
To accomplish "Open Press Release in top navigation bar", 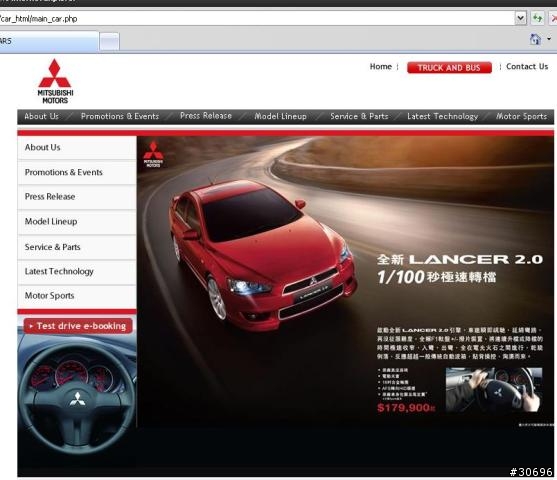I will coord(206,116).
